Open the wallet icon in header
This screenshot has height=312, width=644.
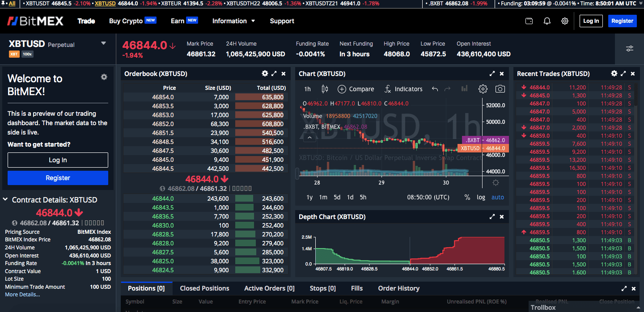529,21
